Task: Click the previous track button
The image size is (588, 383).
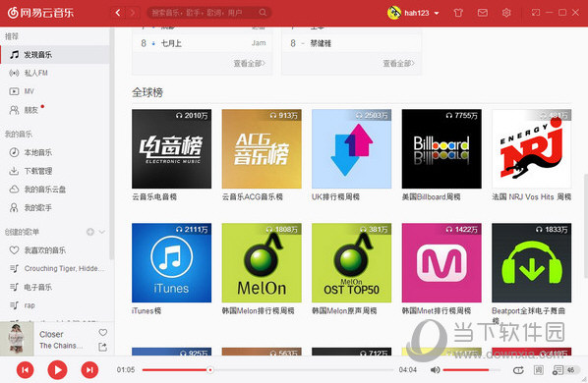Action: tap(26, 370)
